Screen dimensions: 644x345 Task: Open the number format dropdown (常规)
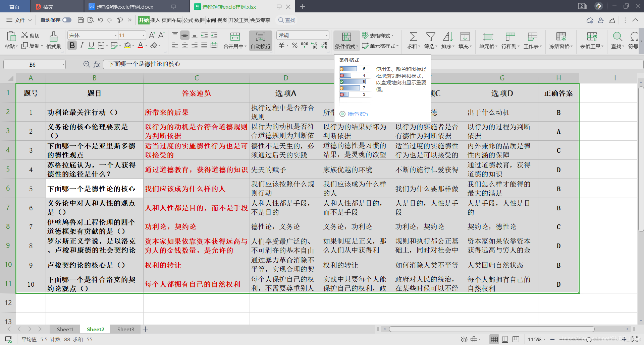(326, 36)
